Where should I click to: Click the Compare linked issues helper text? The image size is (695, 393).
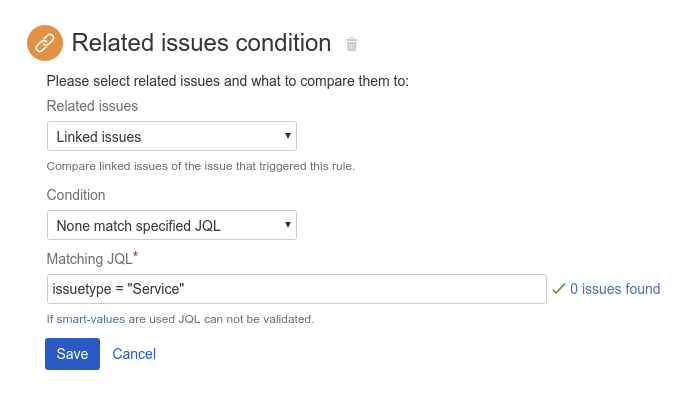click(201, 166)
